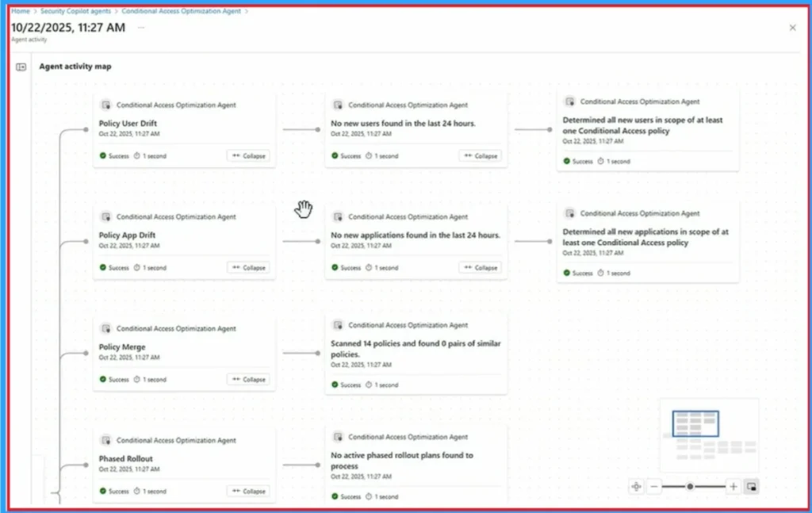
Task: Click the agent icon on Policy App Drift card
Action: (107, 216)
